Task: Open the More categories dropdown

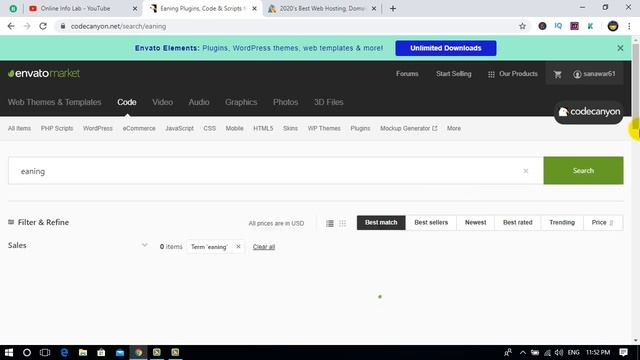Action: [454, 128]
